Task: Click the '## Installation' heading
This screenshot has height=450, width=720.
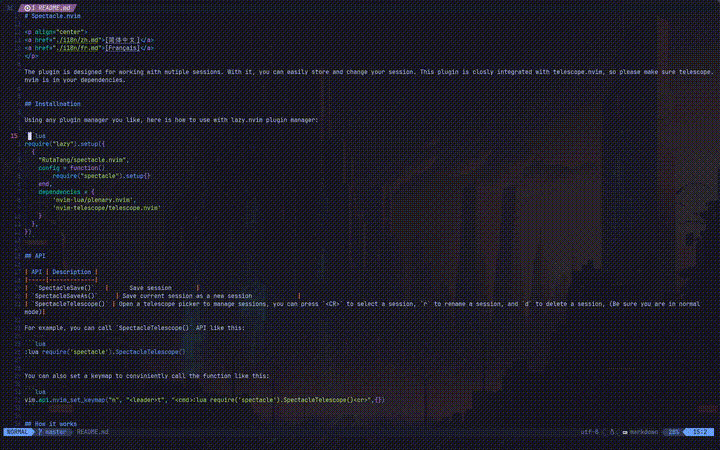Action: pyautogui.click(x=52, y=104)
